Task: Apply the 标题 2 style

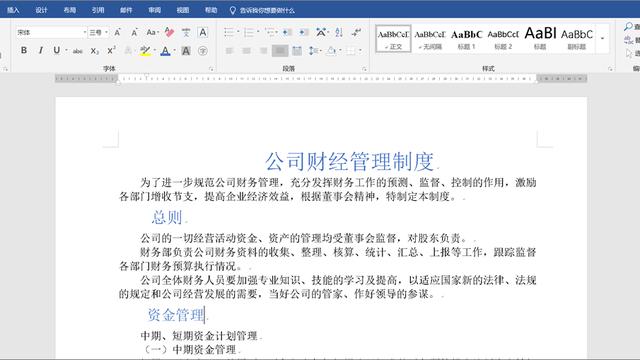Action: tap(503, 39)
